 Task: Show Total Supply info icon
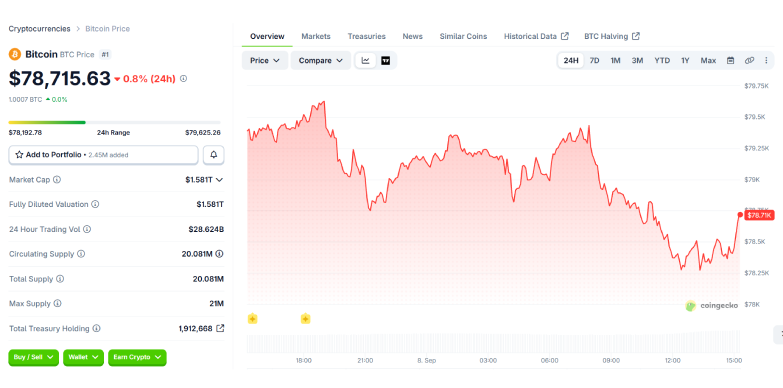click(x=60, y=279)
